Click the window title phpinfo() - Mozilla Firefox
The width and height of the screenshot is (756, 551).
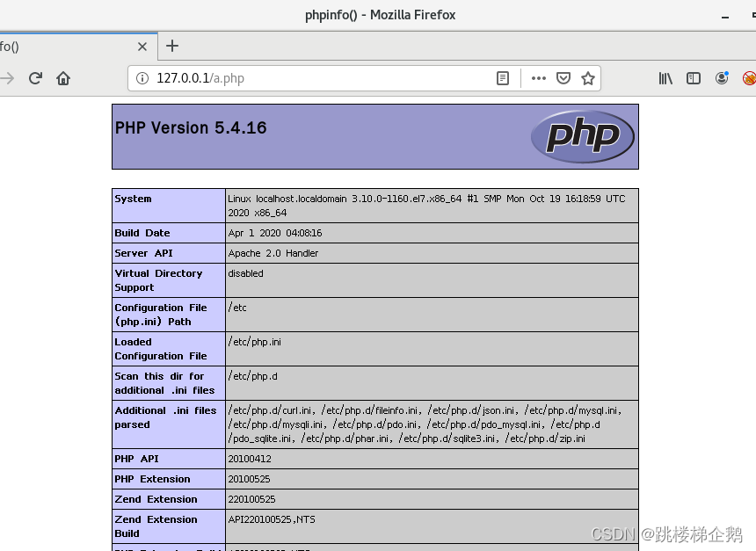[x=381, y=15]
